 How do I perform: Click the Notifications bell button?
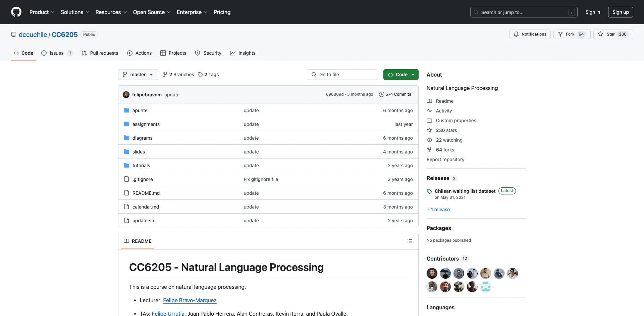coord(530,34)
